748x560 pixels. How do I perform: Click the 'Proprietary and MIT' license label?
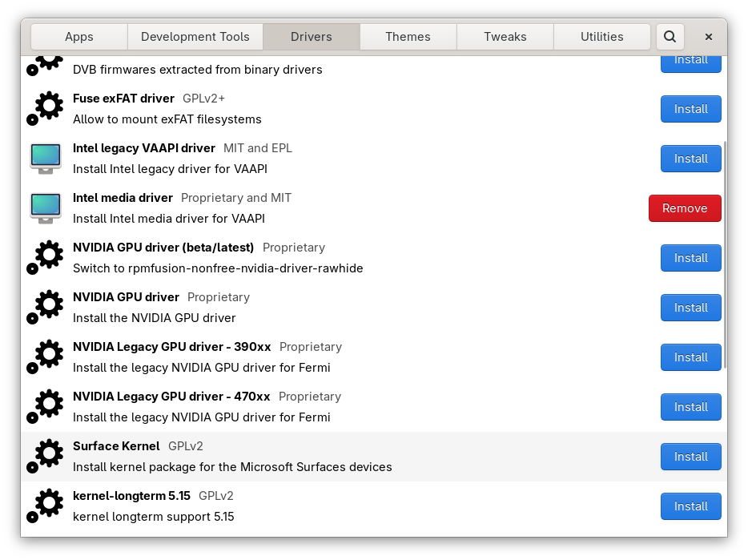(x=236, y=198)
